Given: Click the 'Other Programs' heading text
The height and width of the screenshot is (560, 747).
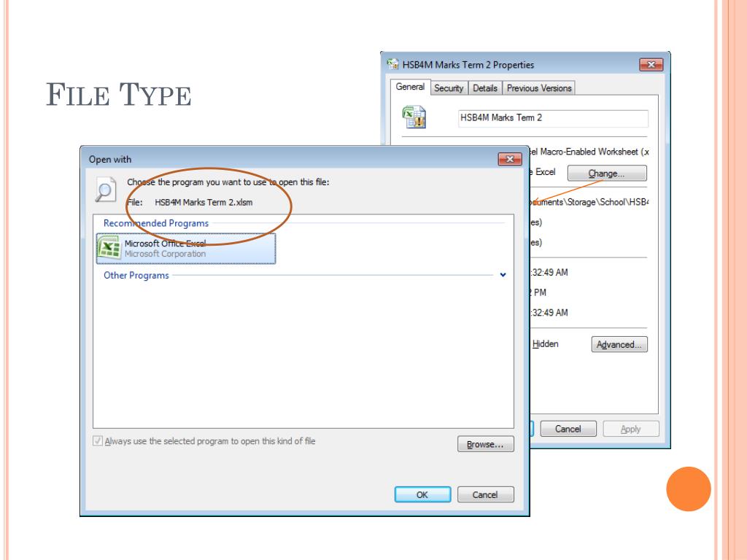Looking at the screenshot, I should pyautogui.click(x=136, y=275).
